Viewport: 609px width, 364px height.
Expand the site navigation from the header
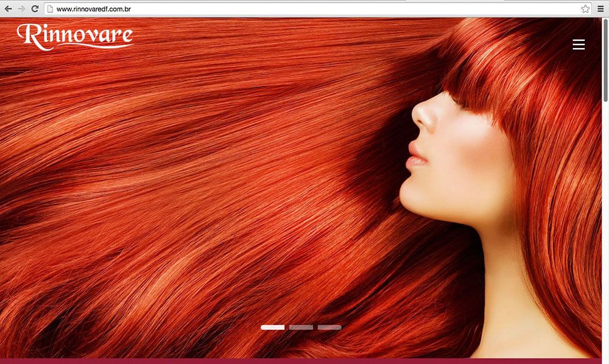pyautogui.click(x=579, y=44)
